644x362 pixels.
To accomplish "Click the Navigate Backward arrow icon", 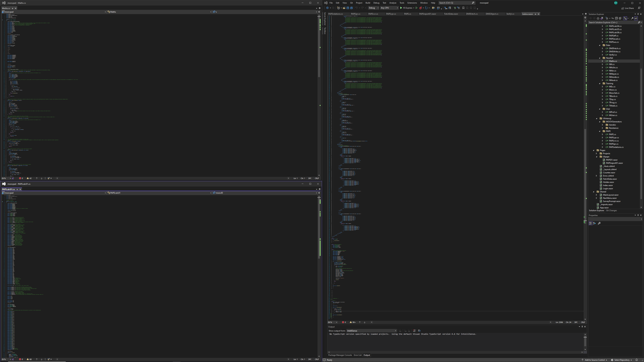I will pos(328,8).
